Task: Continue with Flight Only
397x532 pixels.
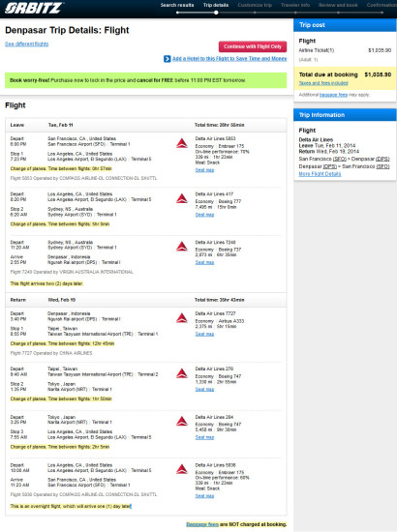Action: pos(253,46)
